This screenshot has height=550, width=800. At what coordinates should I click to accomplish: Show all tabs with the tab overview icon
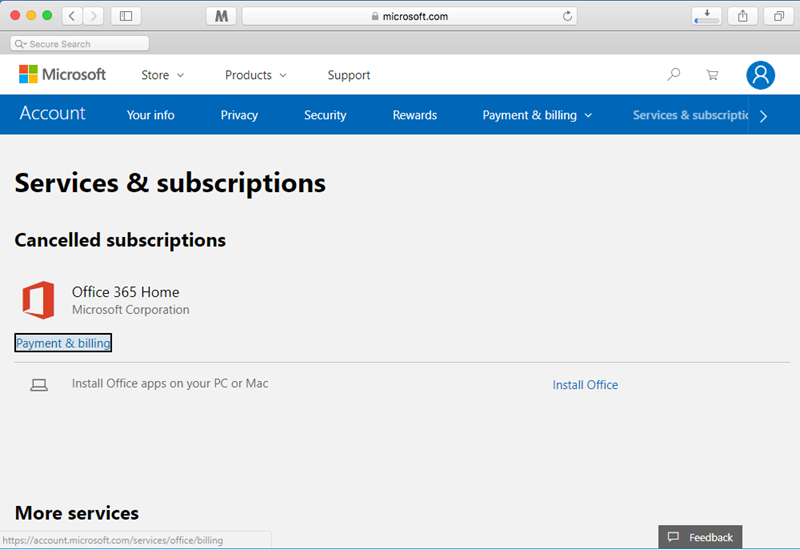click(778, 16)
